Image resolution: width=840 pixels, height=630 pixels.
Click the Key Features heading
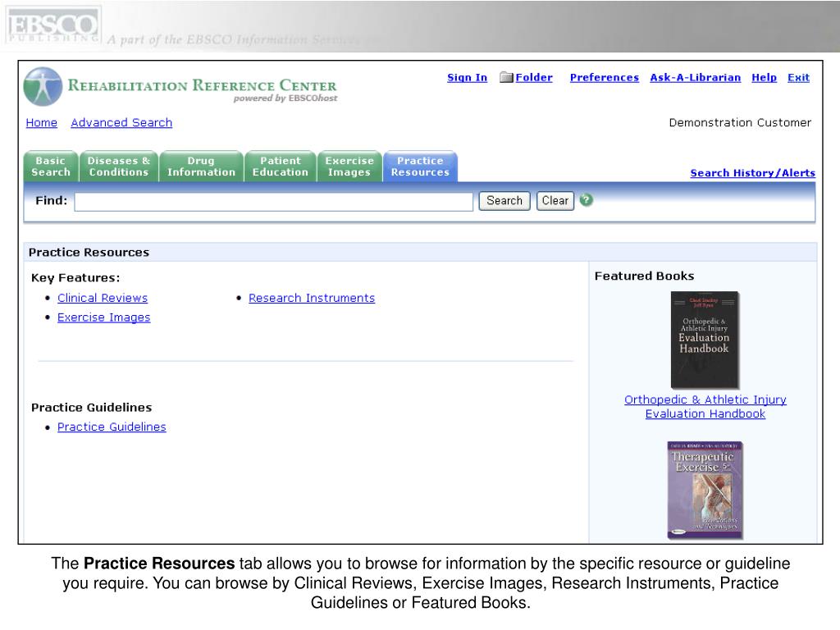[75, 278]
